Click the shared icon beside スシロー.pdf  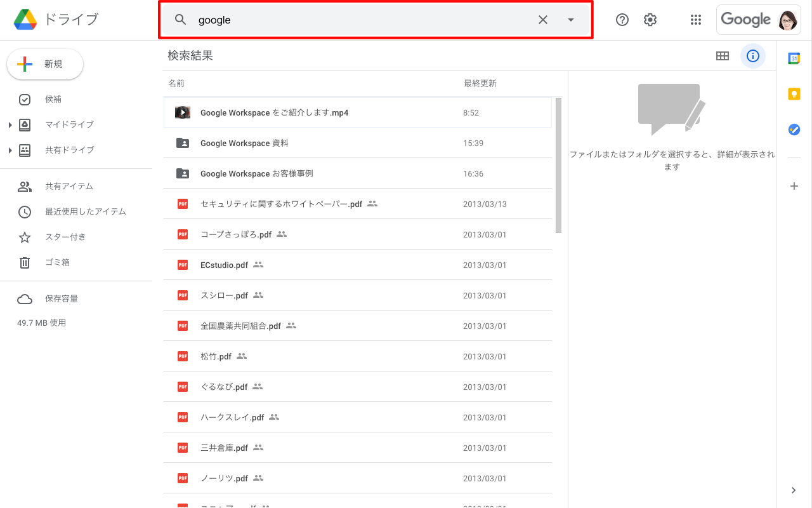click(258, 295)
